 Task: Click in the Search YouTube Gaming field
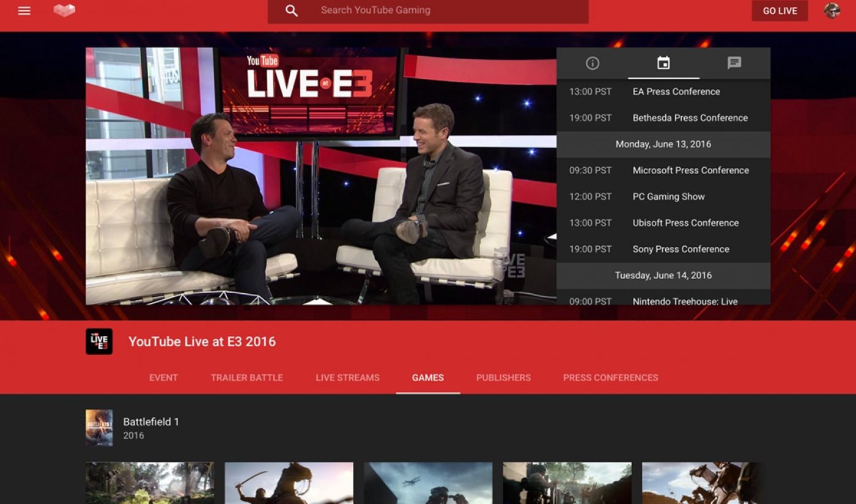click(x=428, y=10)
